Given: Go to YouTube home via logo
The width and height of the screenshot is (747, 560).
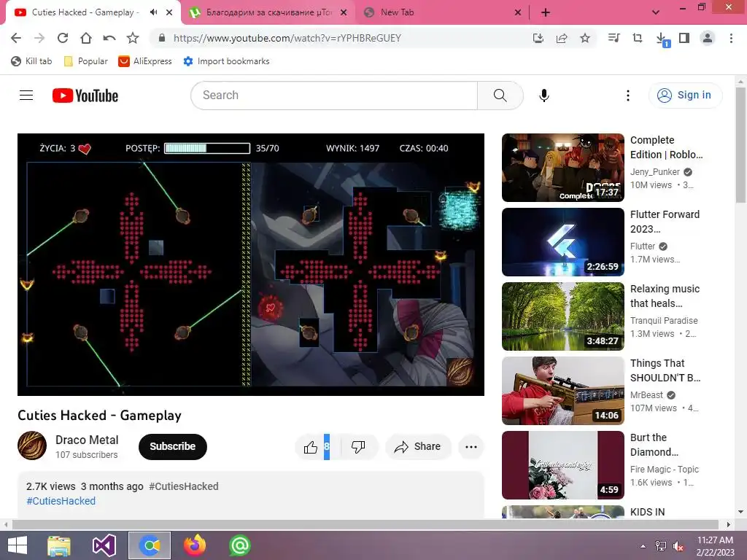Looking at the screenshot, I should click(x=85, y=96).
